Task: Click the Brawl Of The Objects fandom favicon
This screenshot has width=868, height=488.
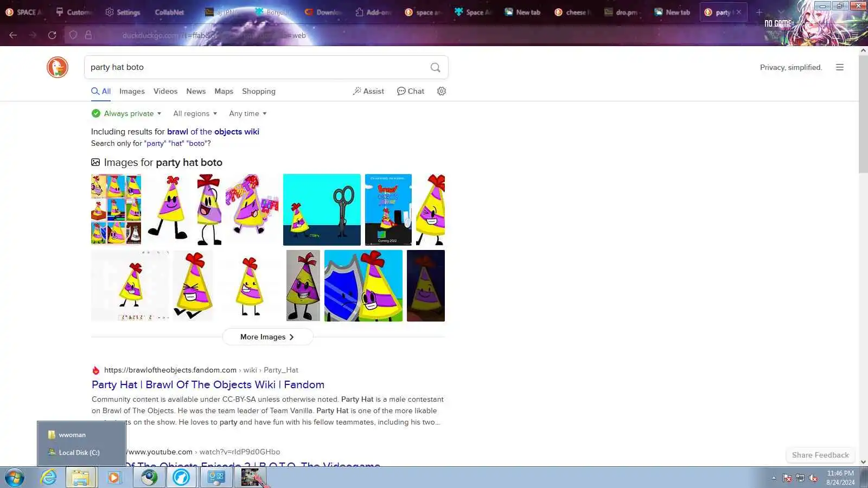Action: tap(96, 370)
